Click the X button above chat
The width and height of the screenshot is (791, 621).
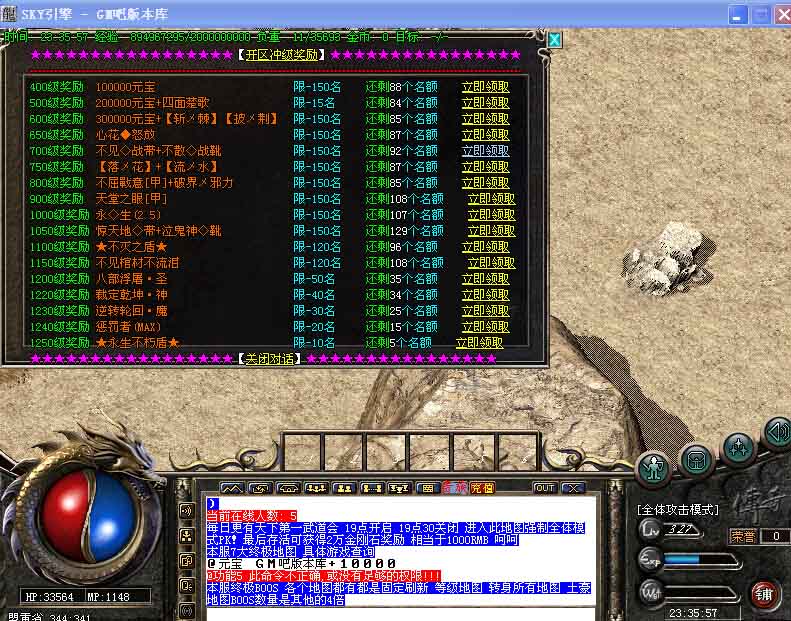[x=572, y=488]
